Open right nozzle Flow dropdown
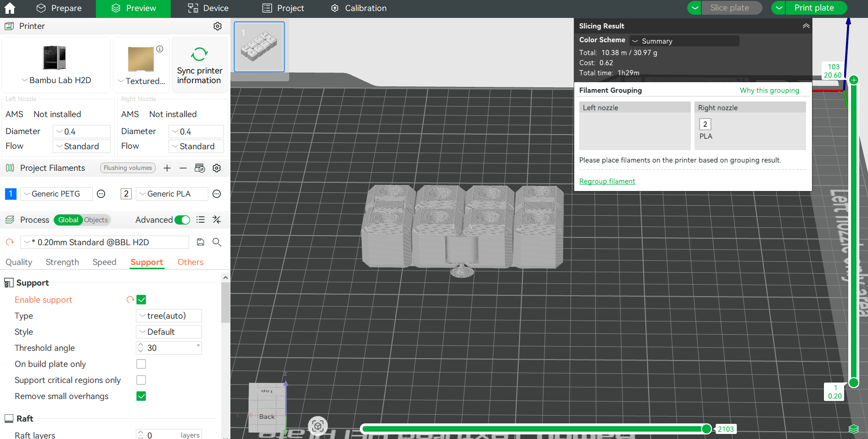 (196, 146)
